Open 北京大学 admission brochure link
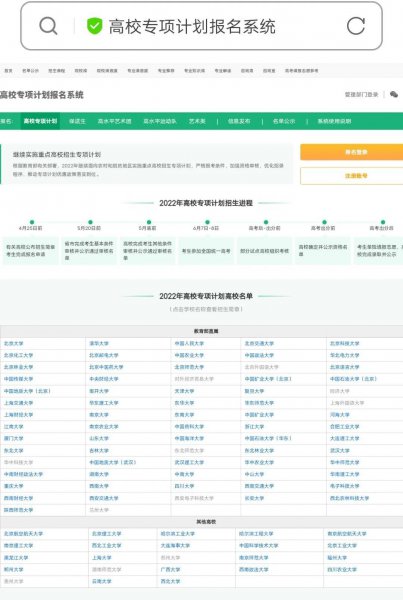403x600 pixels. coord(14,344)
